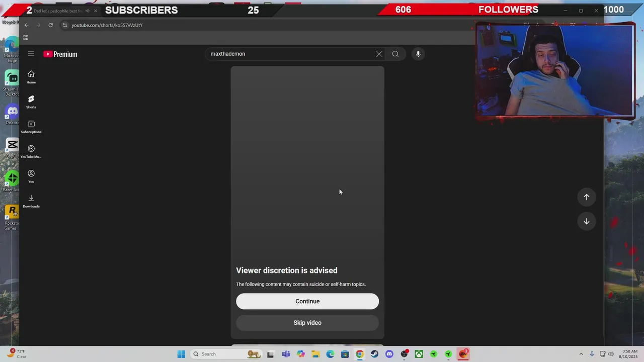Open YouTube Music from sidebar
644x362 pixels.
pyautogui.click(x=31, y=151)
